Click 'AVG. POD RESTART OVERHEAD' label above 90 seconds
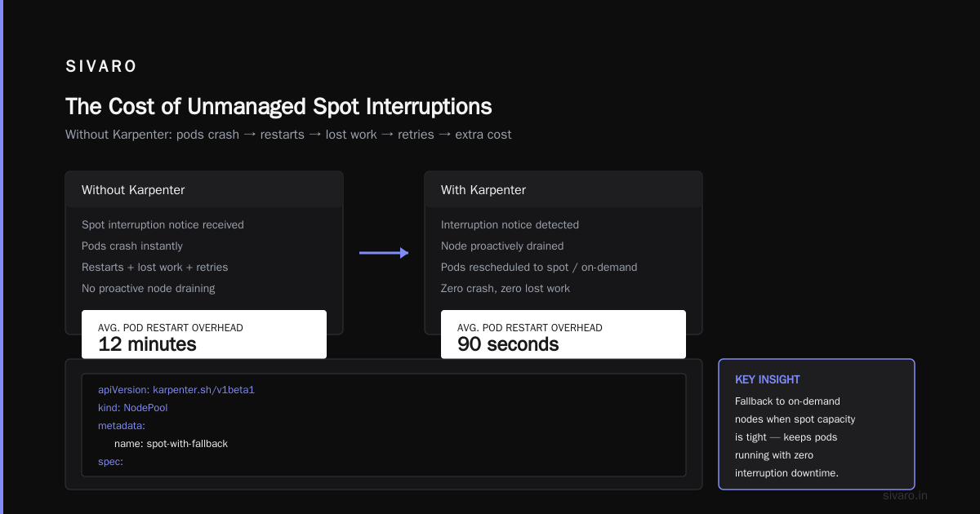 (530, 328)
